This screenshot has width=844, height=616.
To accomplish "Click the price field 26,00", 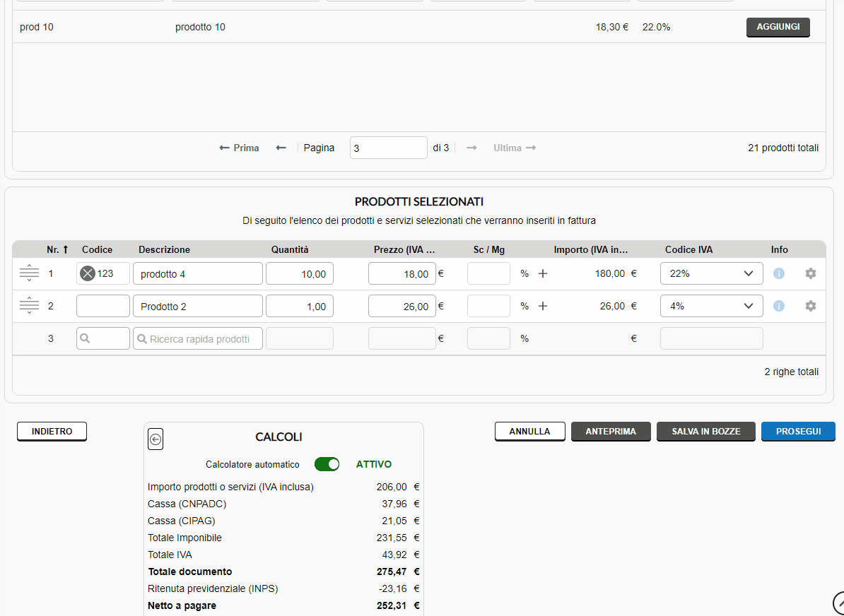I will coord(402,306).
